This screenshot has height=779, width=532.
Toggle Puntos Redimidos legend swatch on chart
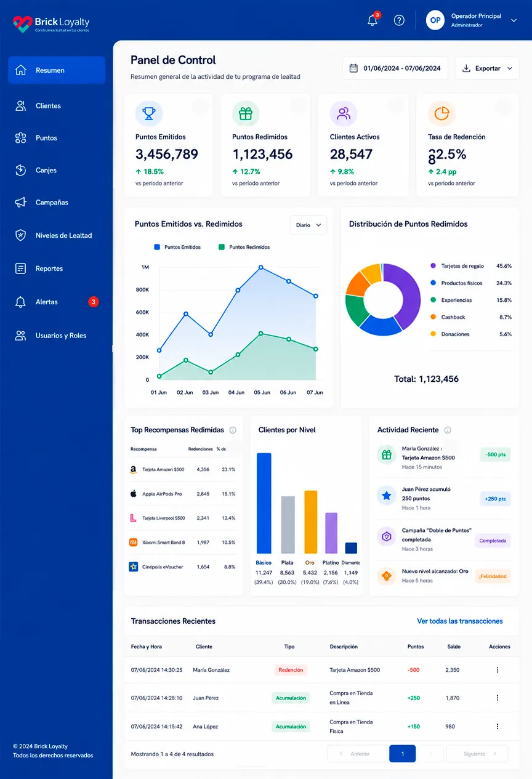[x=222, y=247]
